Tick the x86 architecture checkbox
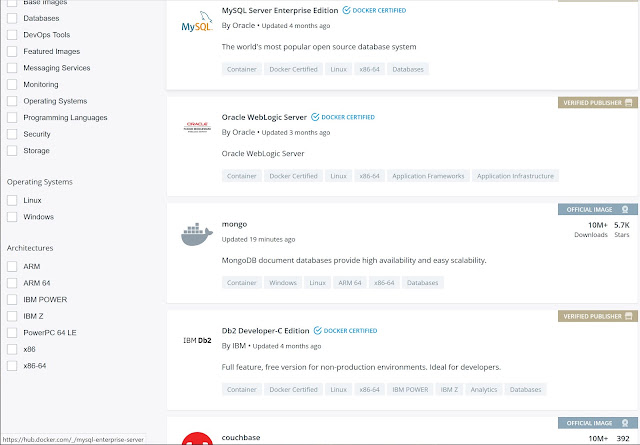640x445 pixels. 12,349
